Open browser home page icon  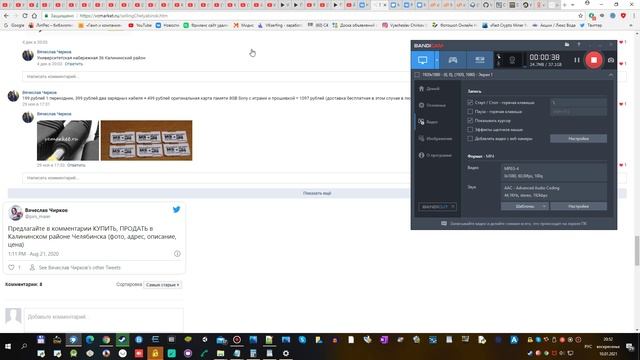tap(34, 16)
